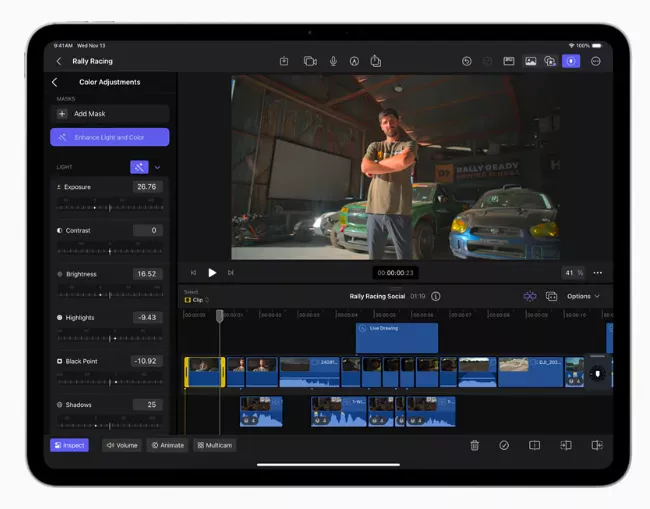650x509 pixels.
Task: Toggle timeline snapping icon
Action: (x=530, y=296)
